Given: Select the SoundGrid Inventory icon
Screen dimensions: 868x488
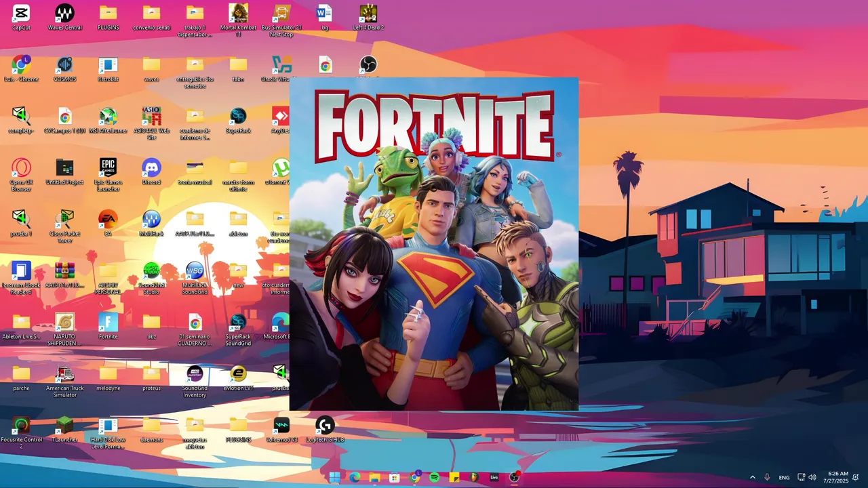Looking at the screenshot, I should [195, 381].
